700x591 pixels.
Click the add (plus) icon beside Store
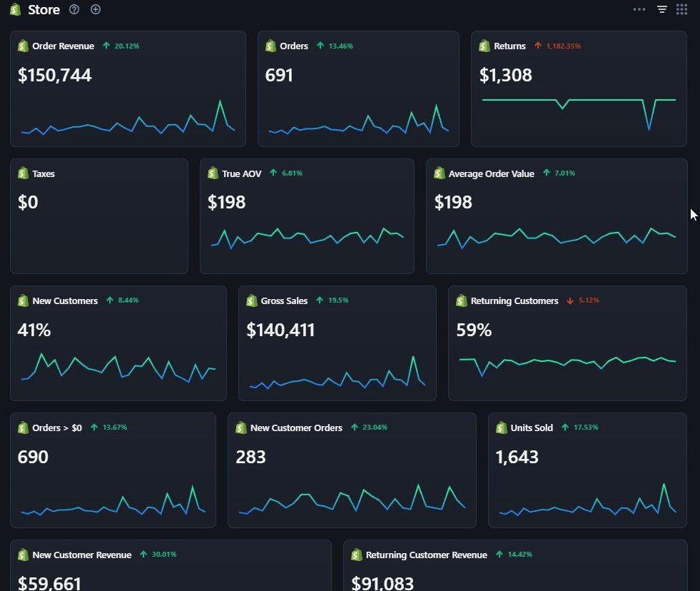click(x=96, y=9)
